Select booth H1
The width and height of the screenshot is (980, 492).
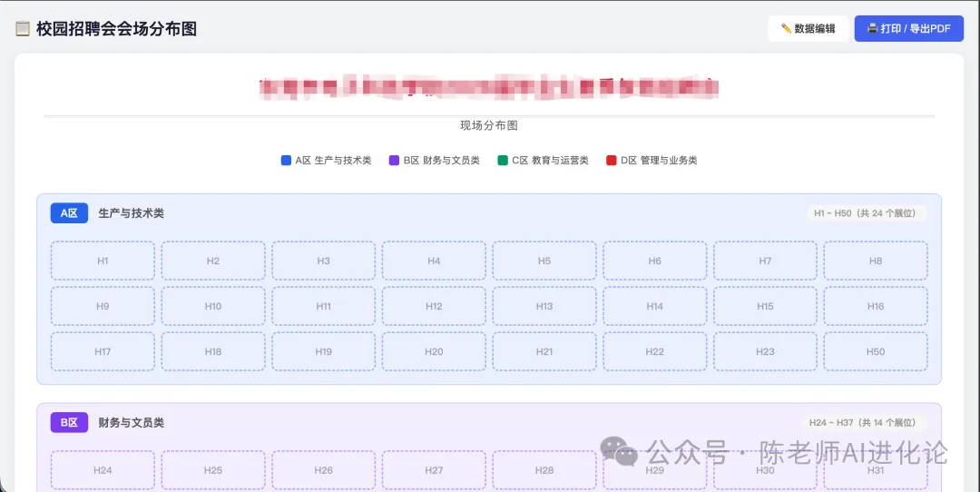[x=103, y=261]
